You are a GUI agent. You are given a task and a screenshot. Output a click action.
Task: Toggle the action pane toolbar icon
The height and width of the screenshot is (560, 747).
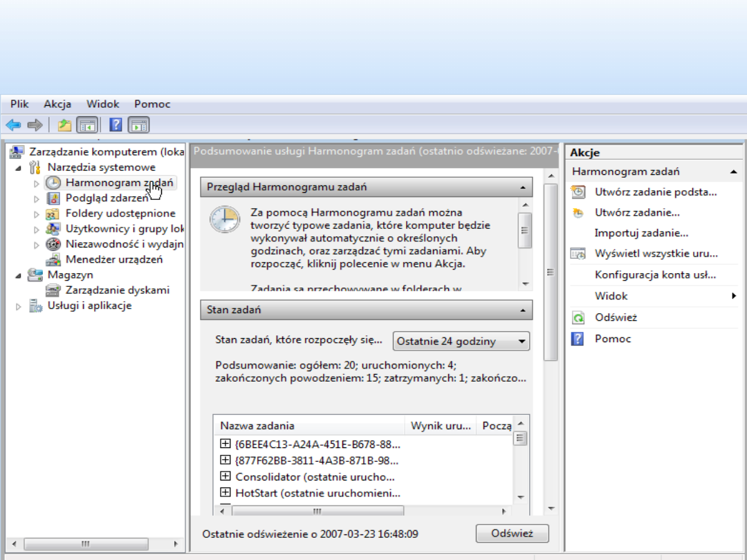(x=139, y=125)
